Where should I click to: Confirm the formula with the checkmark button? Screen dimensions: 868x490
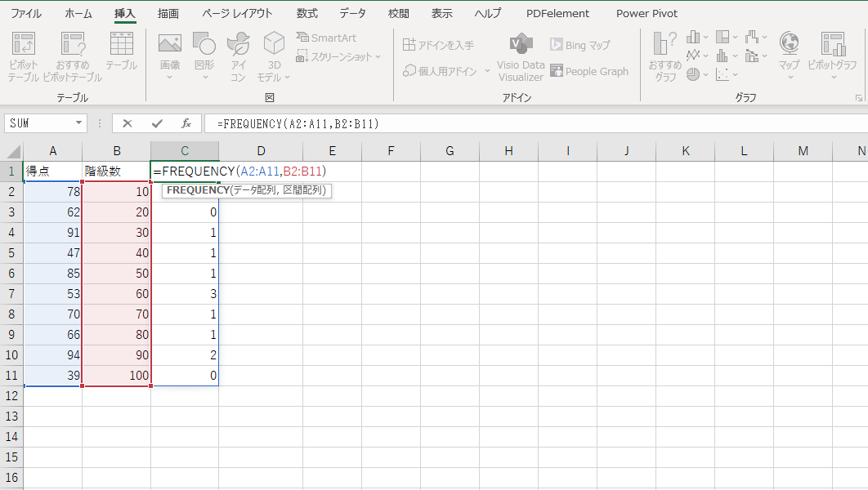pos(157,123)
